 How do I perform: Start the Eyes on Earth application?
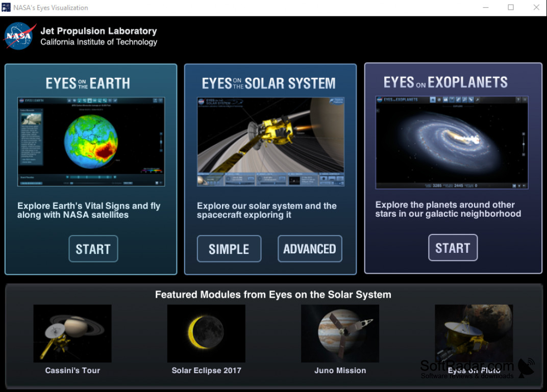click(x=93, y=249)
